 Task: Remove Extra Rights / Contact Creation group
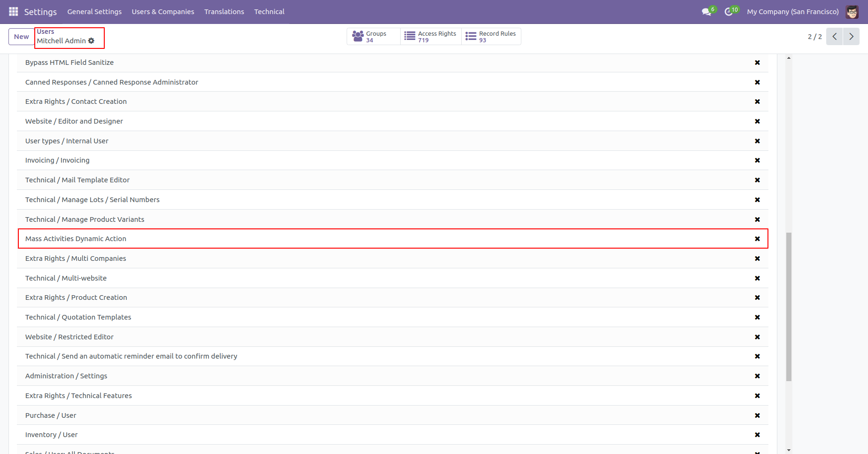click(x=757, y=102)
